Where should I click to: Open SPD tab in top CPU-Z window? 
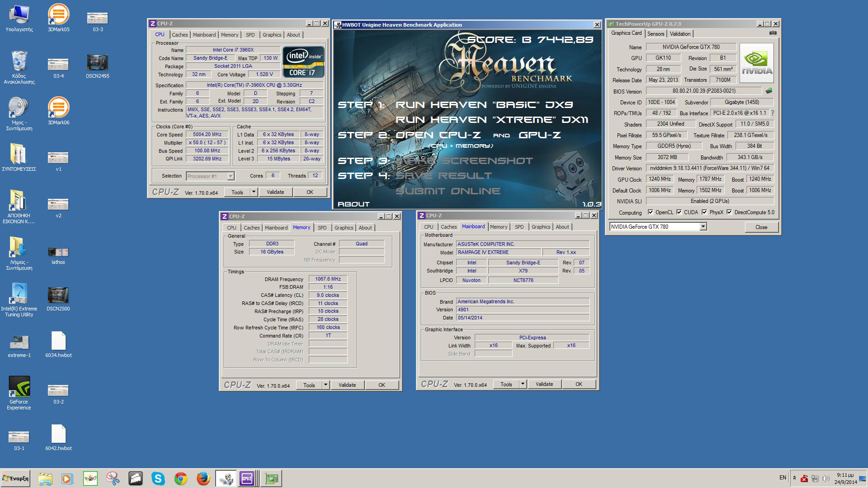250,35
